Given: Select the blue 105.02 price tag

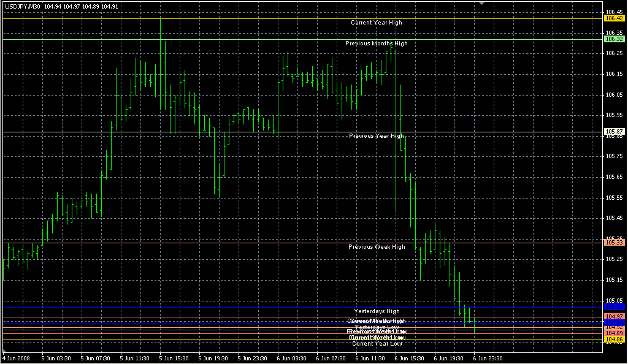Looking at the screenshot, I should coord(614,306).
